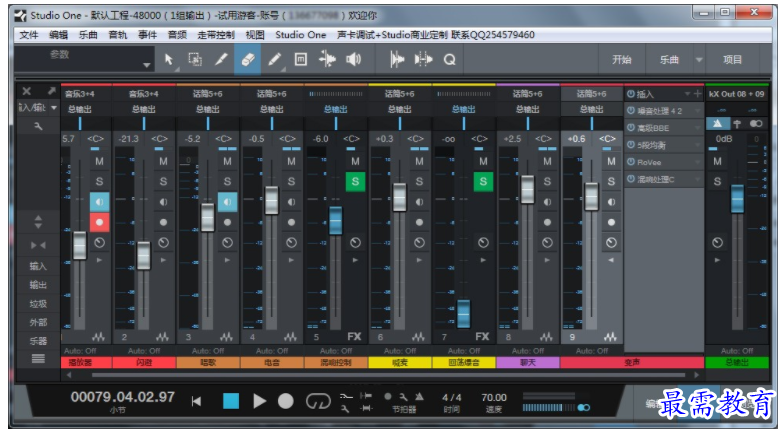
Task: Click the blue Stop button
Action: [231, 401]
